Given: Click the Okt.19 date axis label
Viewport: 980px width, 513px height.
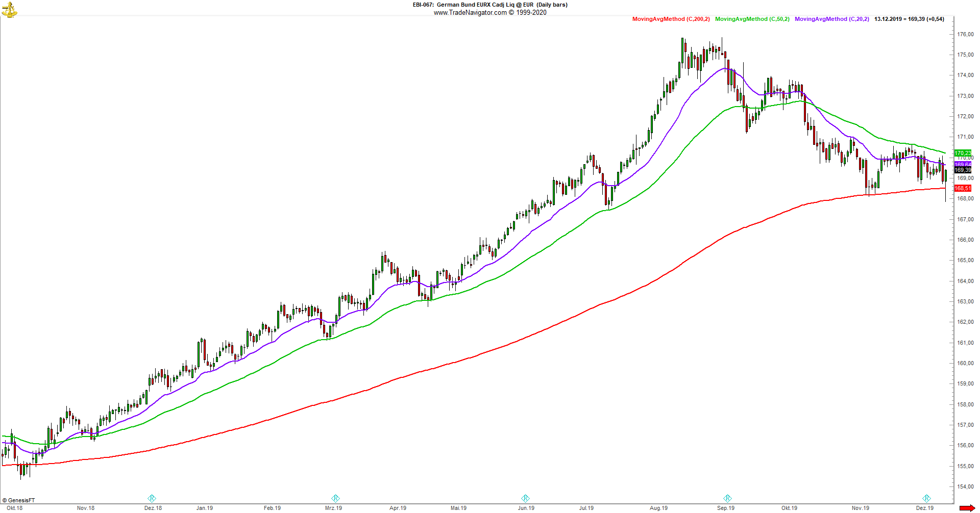Looking at the screenshot, I should 789,508.
